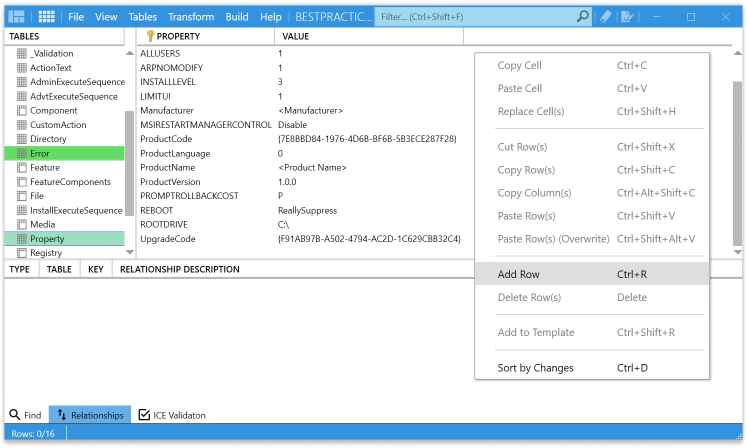Open the File menu
747x448 pixels.
tap(76, 17)
